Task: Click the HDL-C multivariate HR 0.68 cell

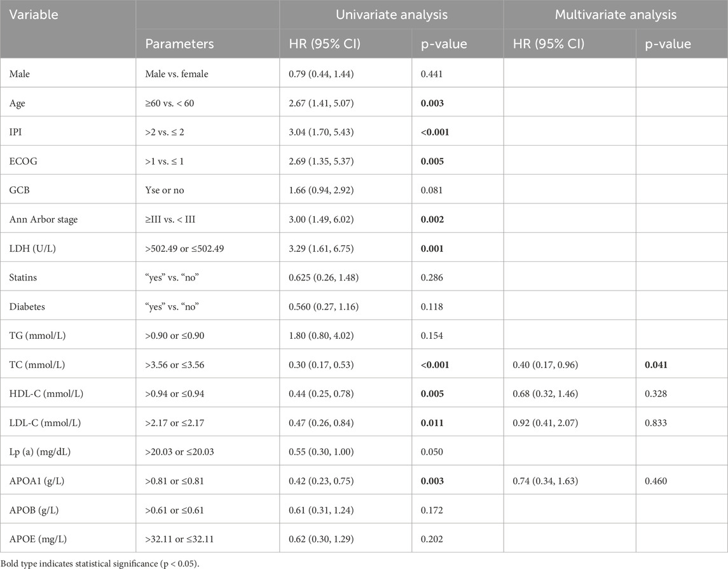Action: (546, 393)
